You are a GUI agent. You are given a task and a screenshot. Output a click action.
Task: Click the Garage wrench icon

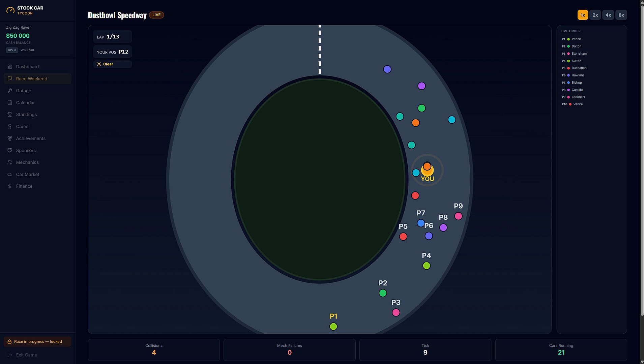[10, 91]
